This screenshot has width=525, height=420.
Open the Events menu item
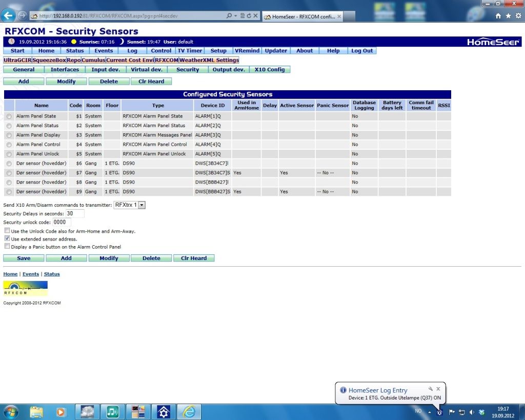pos(104,51)
